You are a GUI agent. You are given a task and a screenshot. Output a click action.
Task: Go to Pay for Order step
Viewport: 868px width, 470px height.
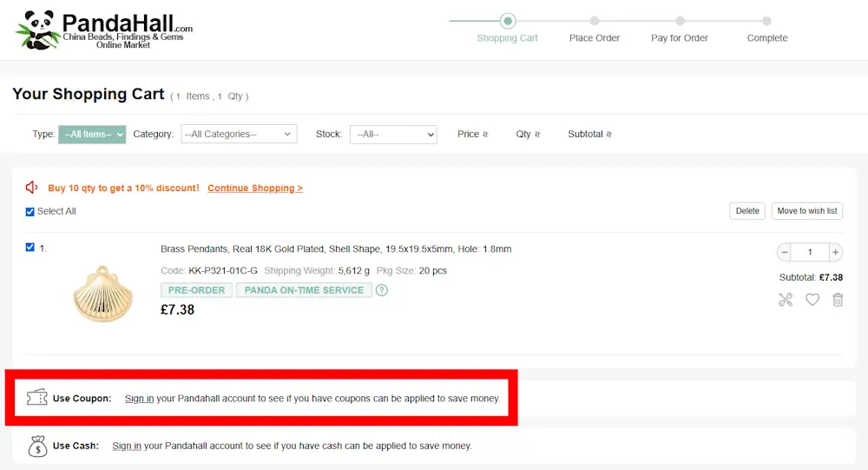pos(680,37)
